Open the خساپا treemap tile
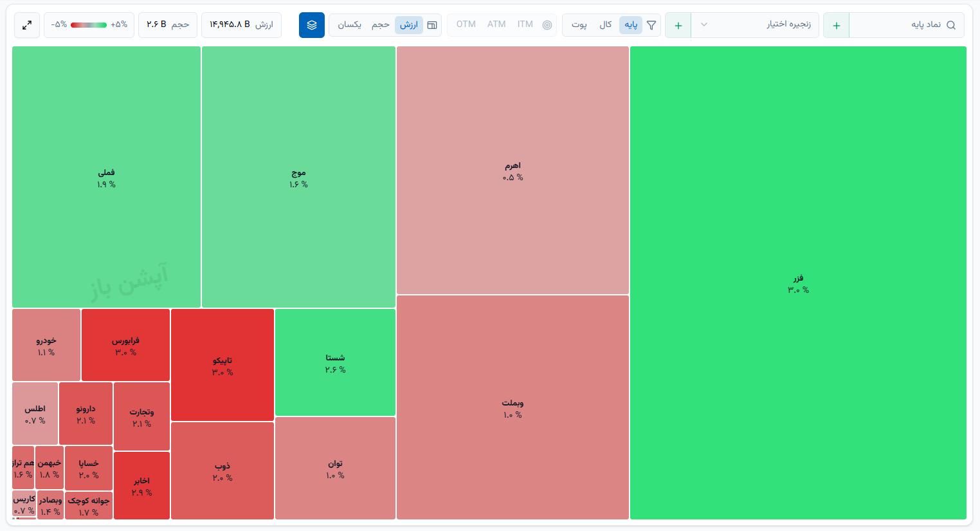980x531 pixels. click(x=89, y=468)
